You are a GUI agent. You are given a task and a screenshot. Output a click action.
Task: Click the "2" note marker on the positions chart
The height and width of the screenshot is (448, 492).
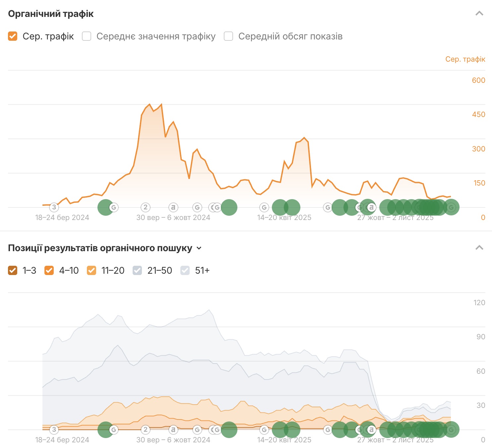[145, 430]
